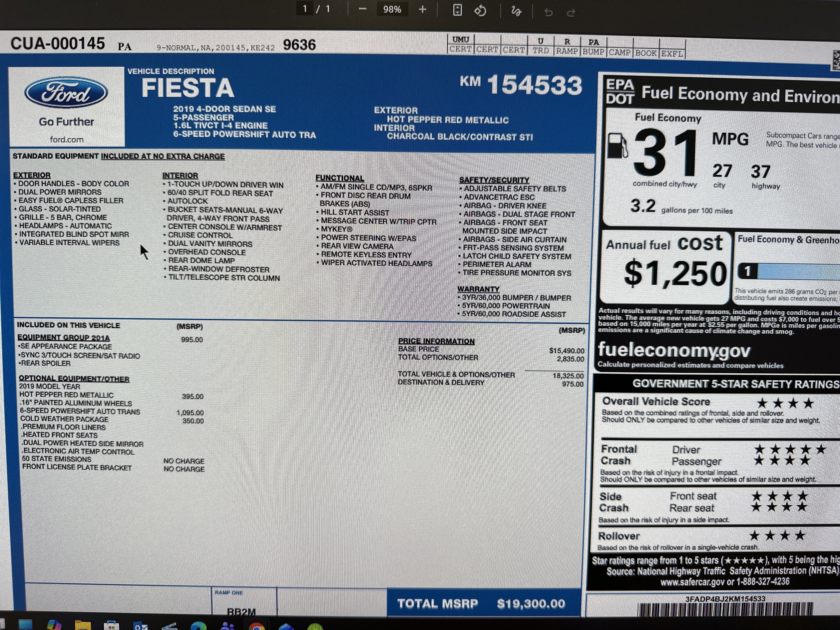Zoom out with the minus button
This screenshot has width=840, height=630.
[x=362, y=9]
